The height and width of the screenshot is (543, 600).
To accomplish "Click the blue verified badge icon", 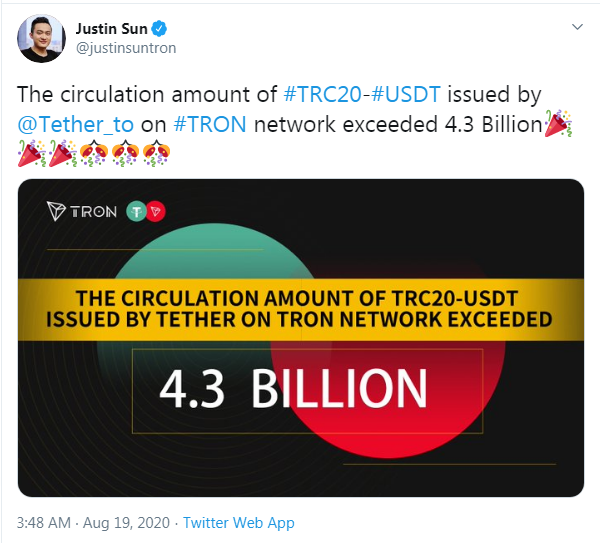I will (159, 29).
